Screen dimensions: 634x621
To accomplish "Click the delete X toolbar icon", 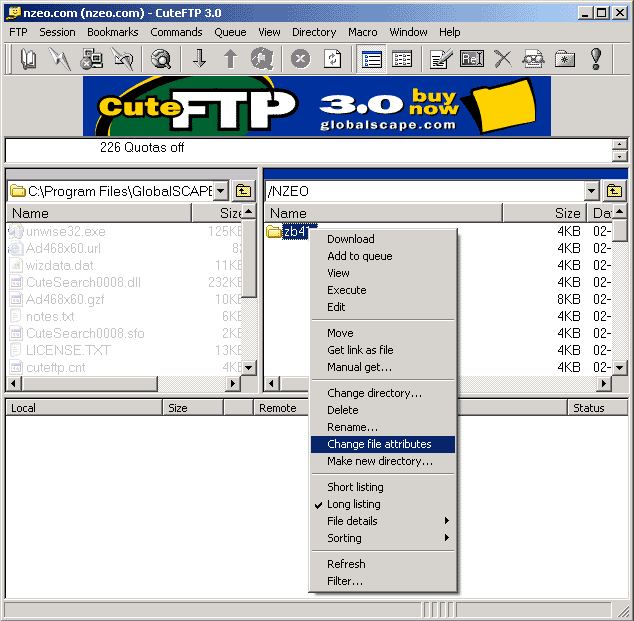I will (502, 59).
